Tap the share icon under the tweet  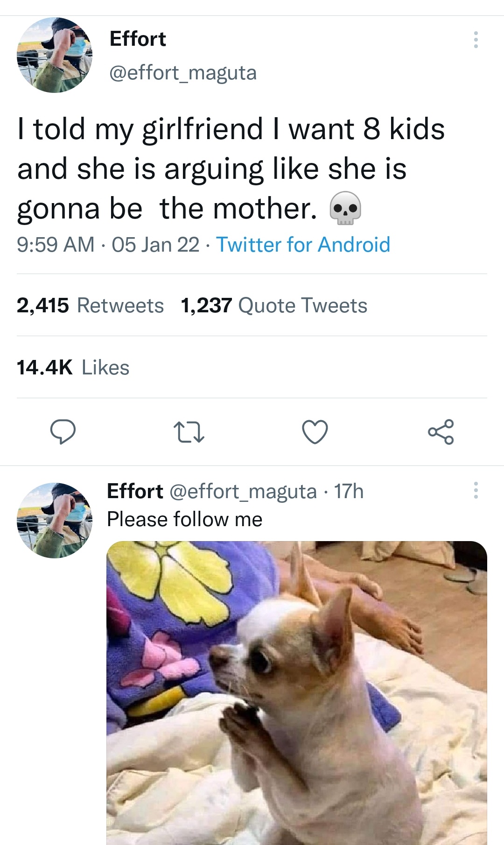pyautogui.click(x=441, y=432)
